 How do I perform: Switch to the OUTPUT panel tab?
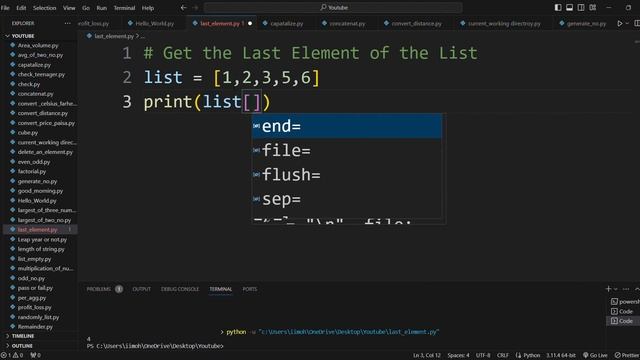tap(141, 289)
